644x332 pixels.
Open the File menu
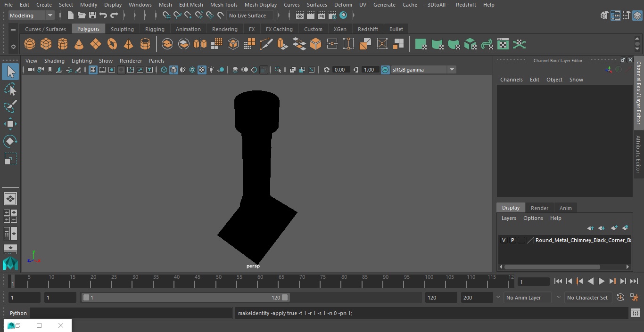click(x=8, y=5)
